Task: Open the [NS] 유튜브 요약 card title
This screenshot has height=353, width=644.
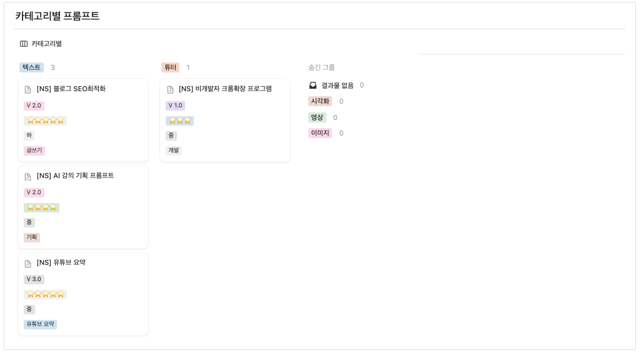Action: tap(61, 262)
